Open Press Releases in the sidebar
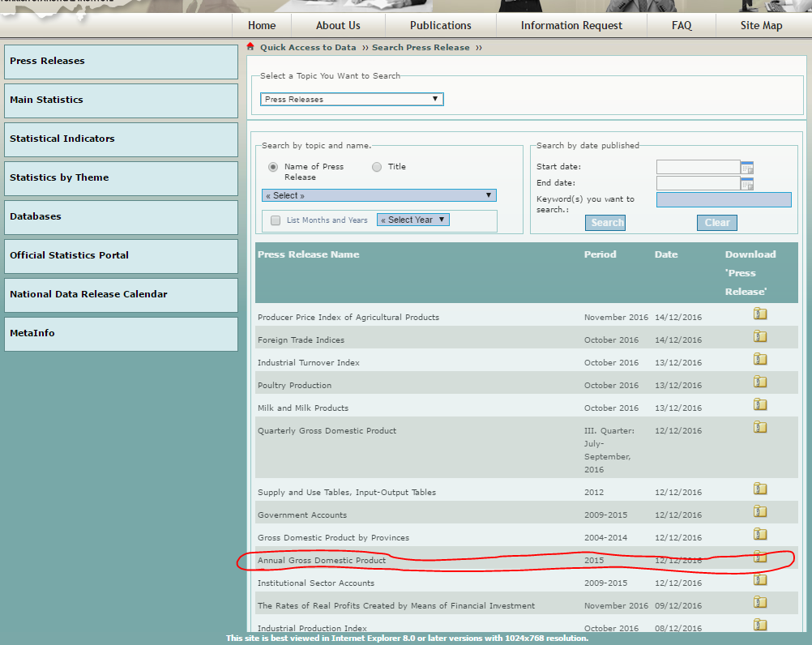812x645 pixels. (122, 62)
